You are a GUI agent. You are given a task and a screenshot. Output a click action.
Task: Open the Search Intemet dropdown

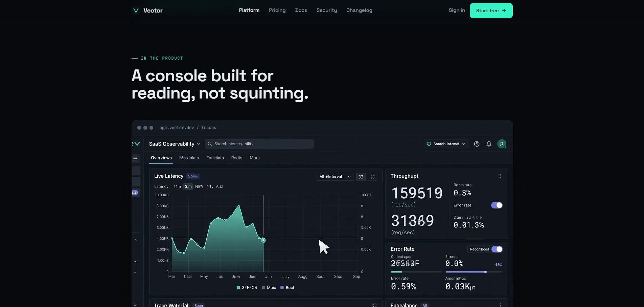point(446,144)
